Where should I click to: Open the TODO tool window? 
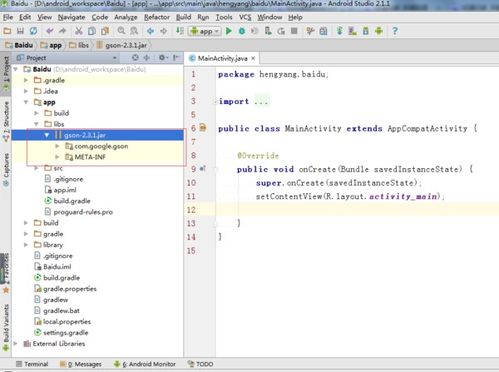[200, 364]
